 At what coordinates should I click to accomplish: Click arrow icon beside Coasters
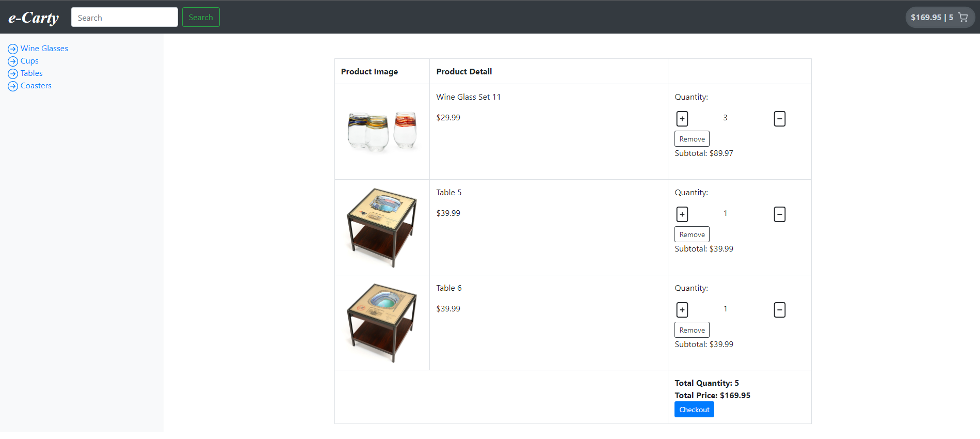tap(13, 86)
